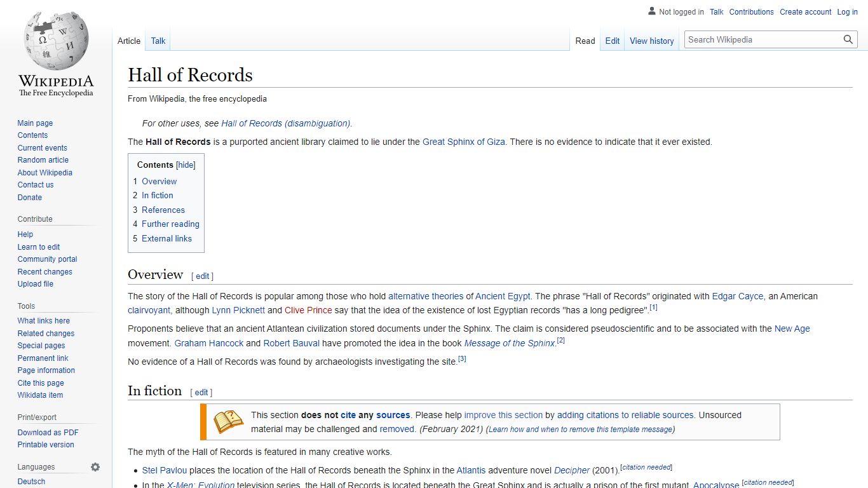The image size is (868, 488).
Task: Open Great Sphinx of Giza link
Action: tap(464, 142)
